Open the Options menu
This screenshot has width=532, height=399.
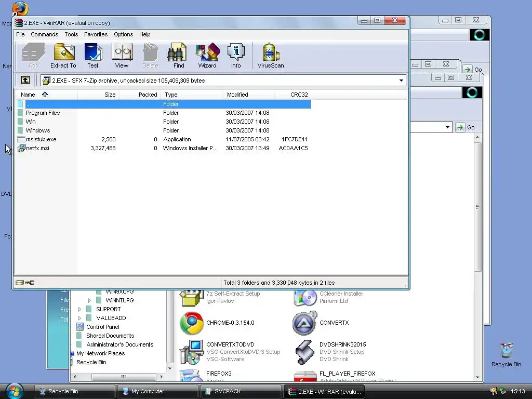tap(124, 34)
